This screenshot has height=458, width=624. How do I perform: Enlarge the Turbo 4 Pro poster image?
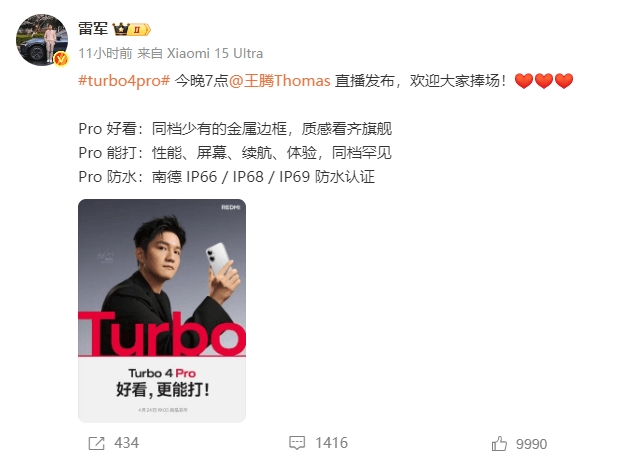click(x=162, y=310)
